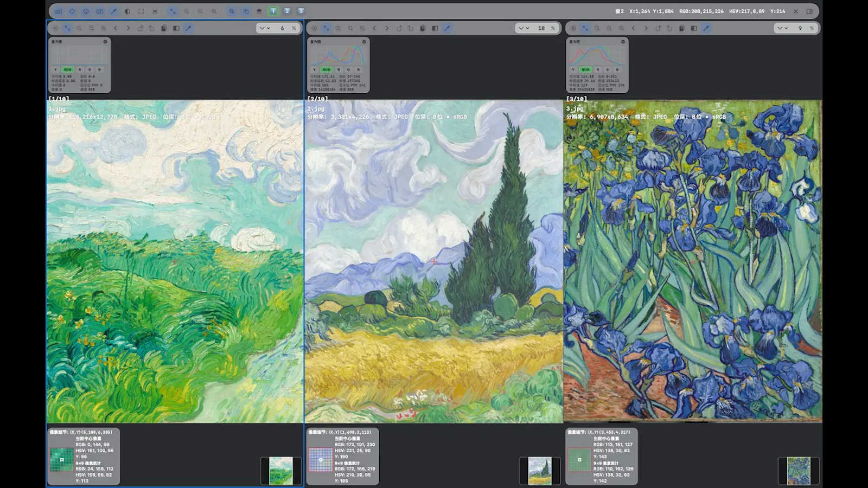This screenshot has width=868, height=488.
Task: Go to next image in the 2.jpg pane
Action: pyautogui.click(x=387, y=28)
